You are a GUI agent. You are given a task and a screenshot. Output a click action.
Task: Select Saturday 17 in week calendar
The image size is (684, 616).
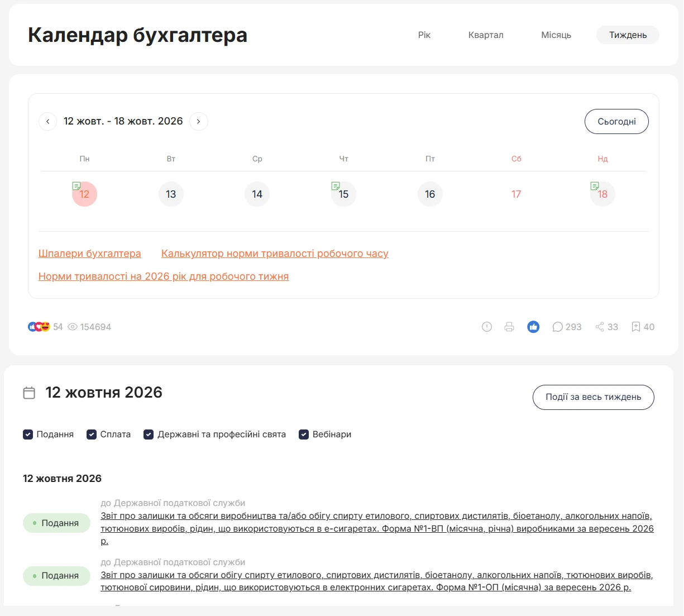point(516,194)
